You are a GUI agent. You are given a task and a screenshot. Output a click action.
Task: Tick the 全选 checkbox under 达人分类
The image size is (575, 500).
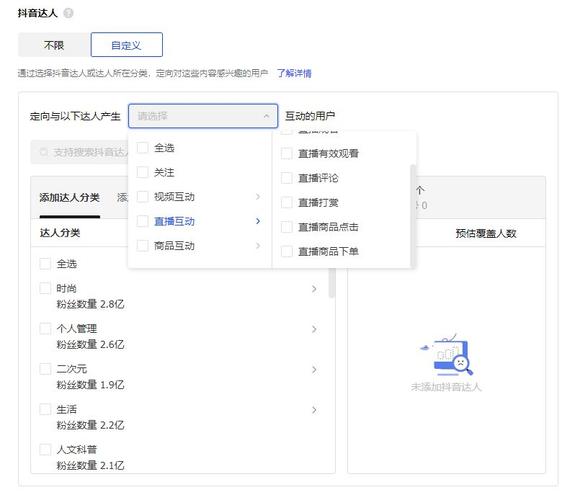(x=45, y=264)
